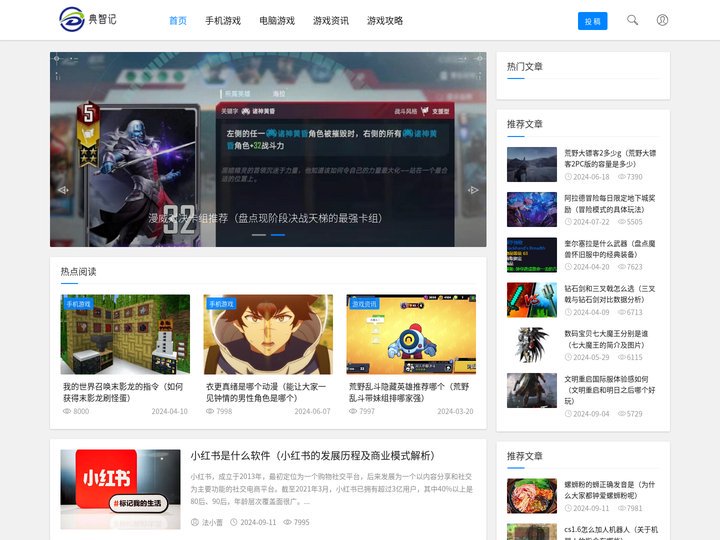Screen dimensions: 720x540
Task: Open the 游戏攻略 nav item
Action: pyautogui.click(x=385, y=21)
